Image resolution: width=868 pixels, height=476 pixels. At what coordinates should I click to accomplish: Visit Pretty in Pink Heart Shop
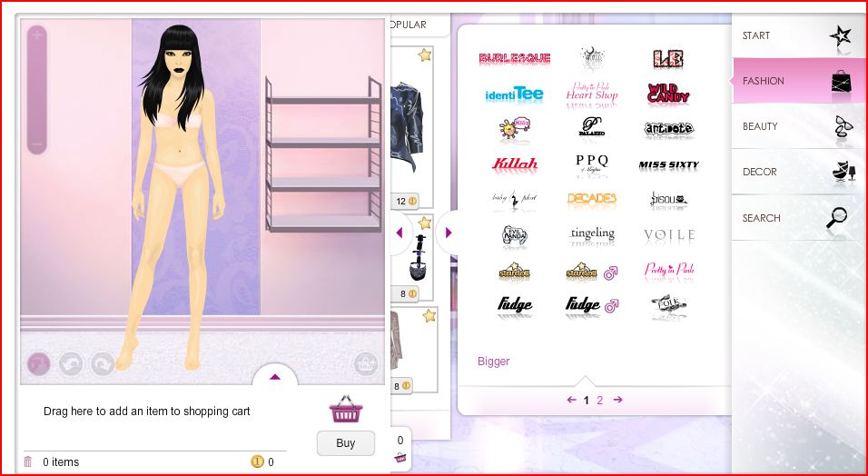click(591, 93)
